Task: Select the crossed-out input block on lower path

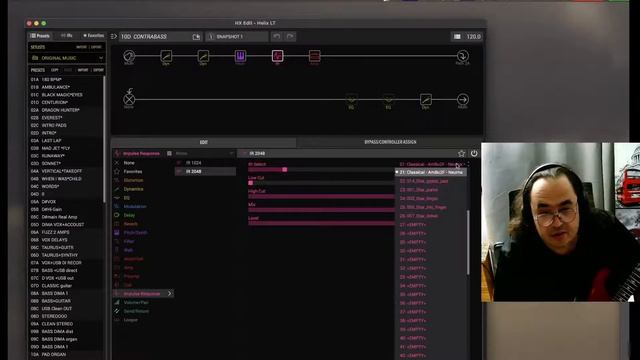Action: pyautogui.click(x=129, y=99)
